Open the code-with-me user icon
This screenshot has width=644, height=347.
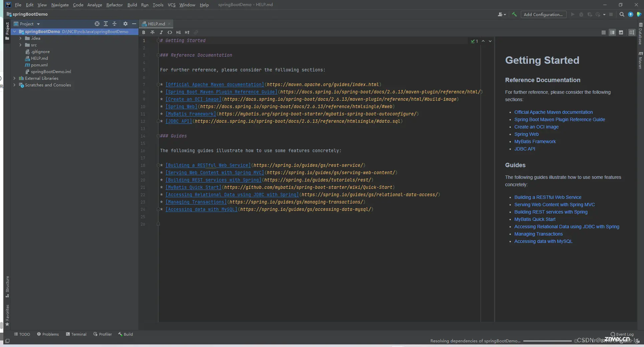point(502,14)
